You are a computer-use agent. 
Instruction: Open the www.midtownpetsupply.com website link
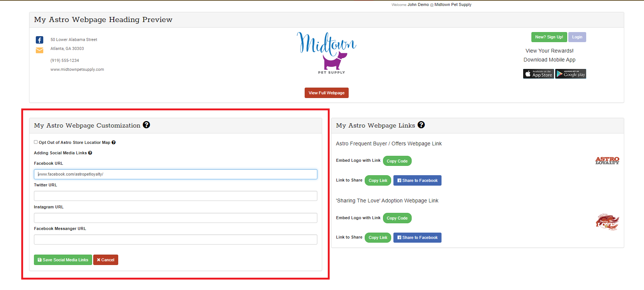pyautogui.click(x=77, y=69)
